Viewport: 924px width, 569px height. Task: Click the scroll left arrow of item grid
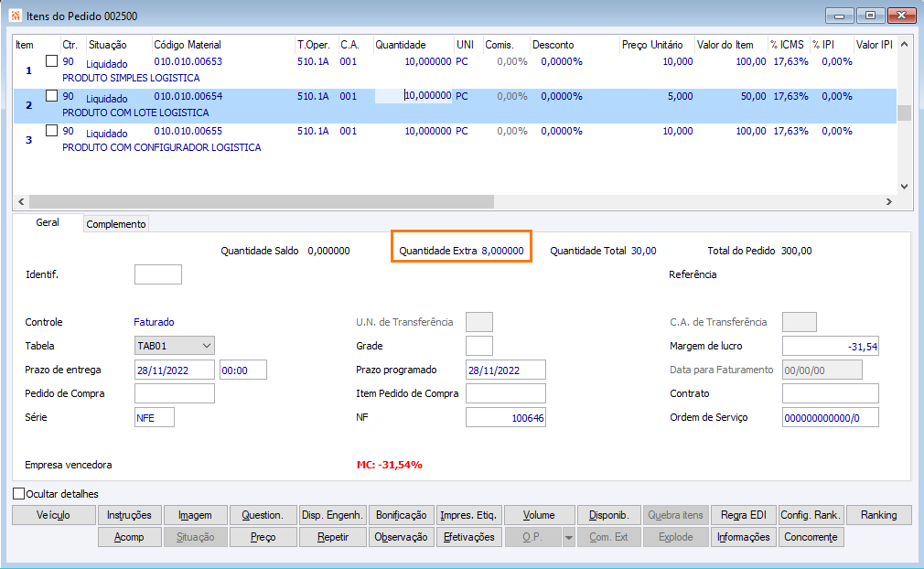(x=21, y=201)
